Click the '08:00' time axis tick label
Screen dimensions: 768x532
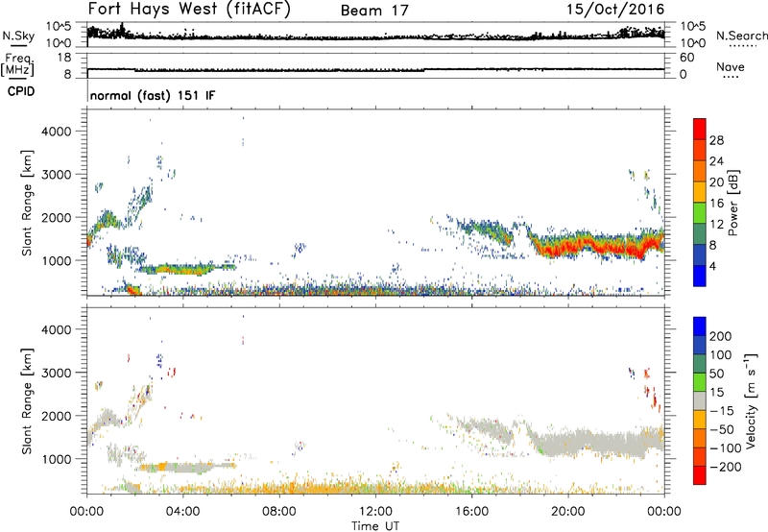pyautogui.click(x=279, y=512)
